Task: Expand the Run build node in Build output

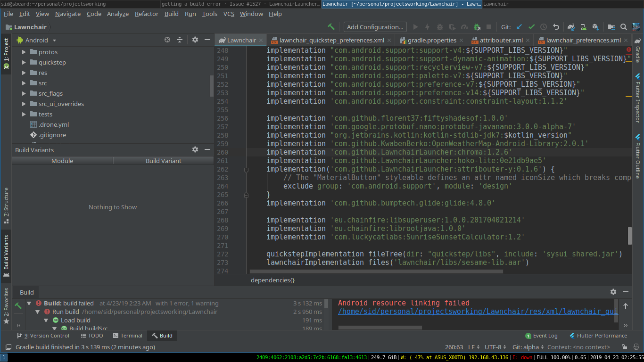Action: [x=37, y=312]
